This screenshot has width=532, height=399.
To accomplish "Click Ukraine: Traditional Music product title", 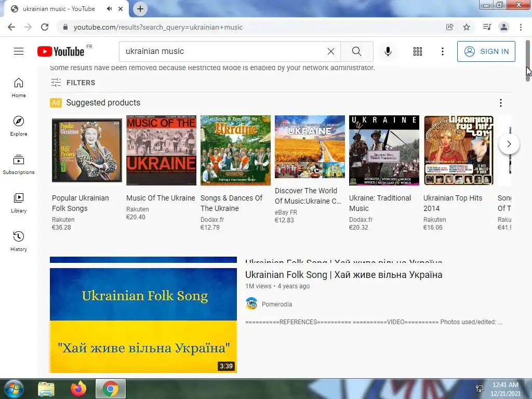I will click(x=380, y=203).
